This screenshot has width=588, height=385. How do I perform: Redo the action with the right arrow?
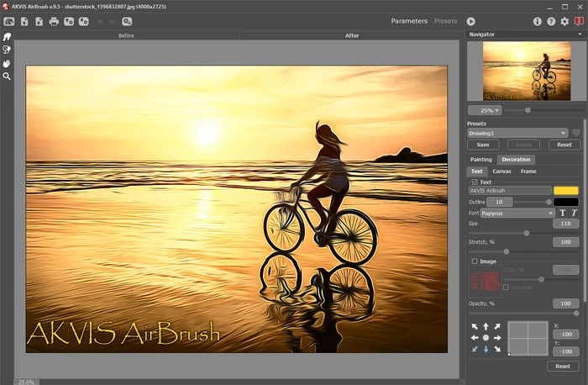112,21
